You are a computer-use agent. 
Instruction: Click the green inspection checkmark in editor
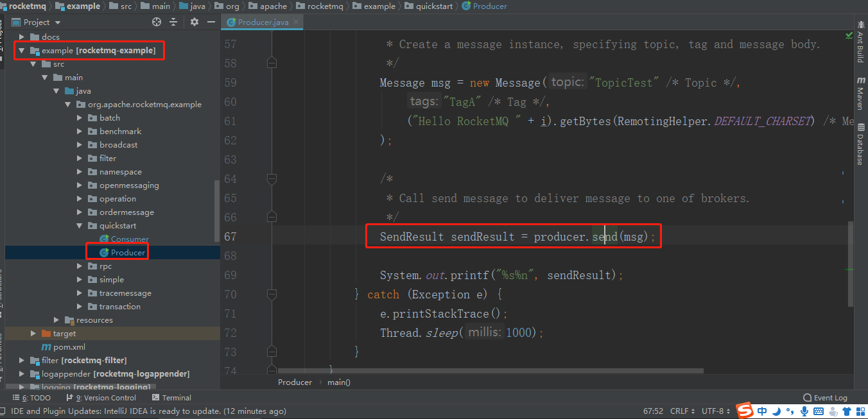click(x=849, y=35)
